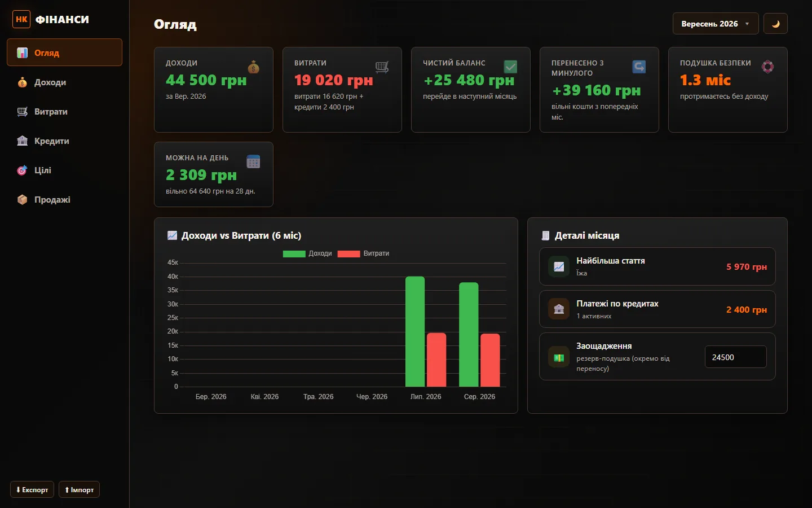Click the calendar icon in Можна на день card
The image size is (812, 508).
click(253, 162)
